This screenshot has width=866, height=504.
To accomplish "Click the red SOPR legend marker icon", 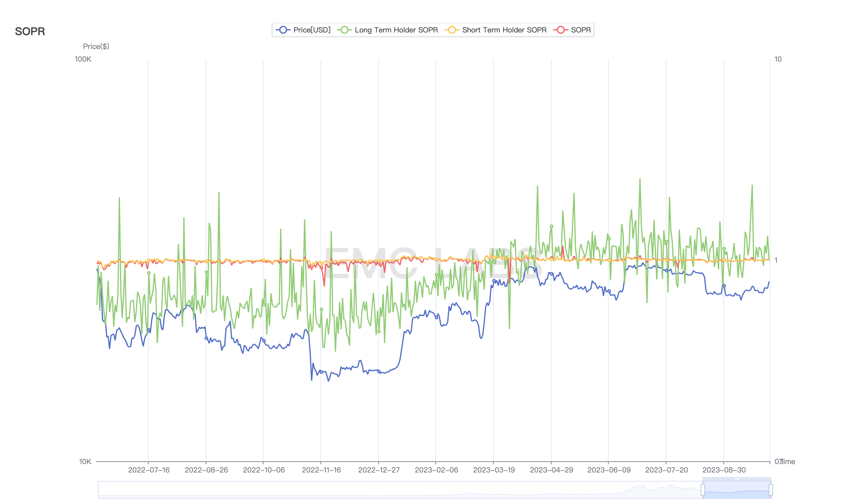I will pos(560,30).
